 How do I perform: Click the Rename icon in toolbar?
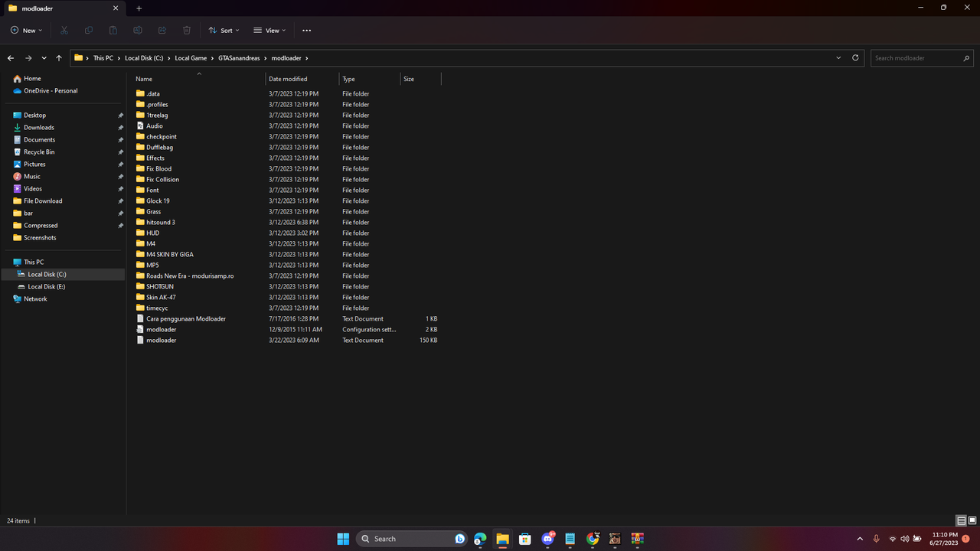[138, 31]
